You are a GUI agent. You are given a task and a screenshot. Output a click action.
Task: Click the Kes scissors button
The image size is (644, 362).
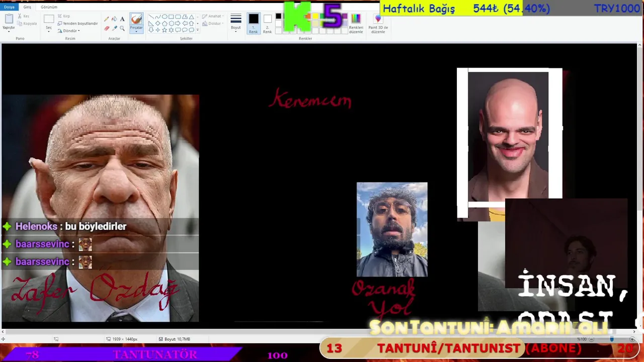coord(23,16)
